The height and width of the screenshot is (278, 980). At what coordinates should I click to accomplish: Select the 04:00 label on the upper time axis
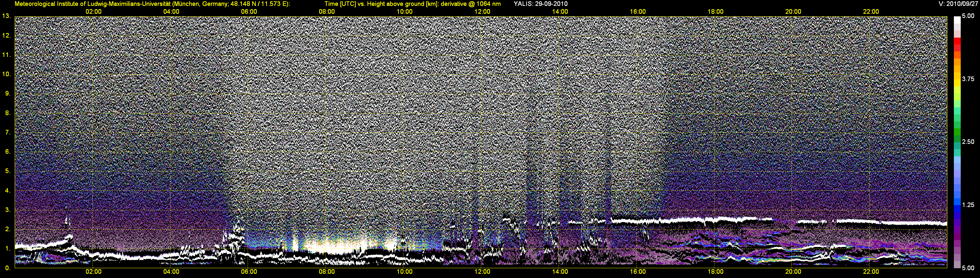click(171, 12)
